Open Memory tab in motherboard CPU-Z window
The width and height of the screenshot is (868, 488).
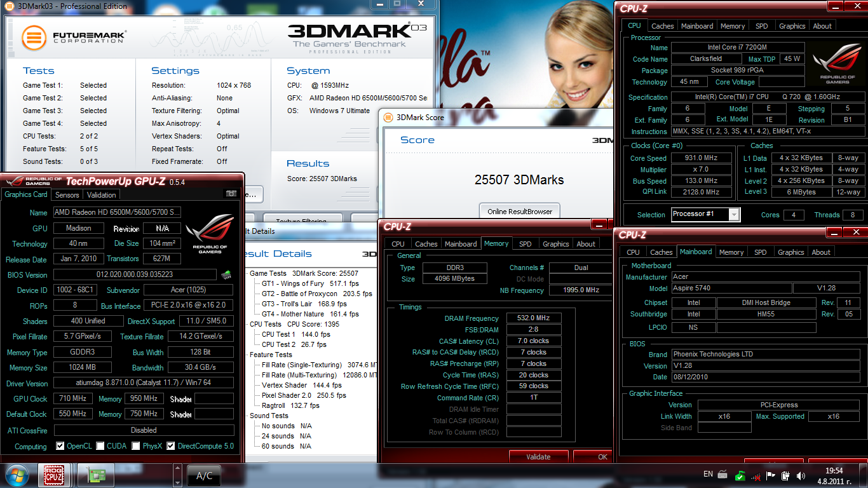(x=731, y=252)
